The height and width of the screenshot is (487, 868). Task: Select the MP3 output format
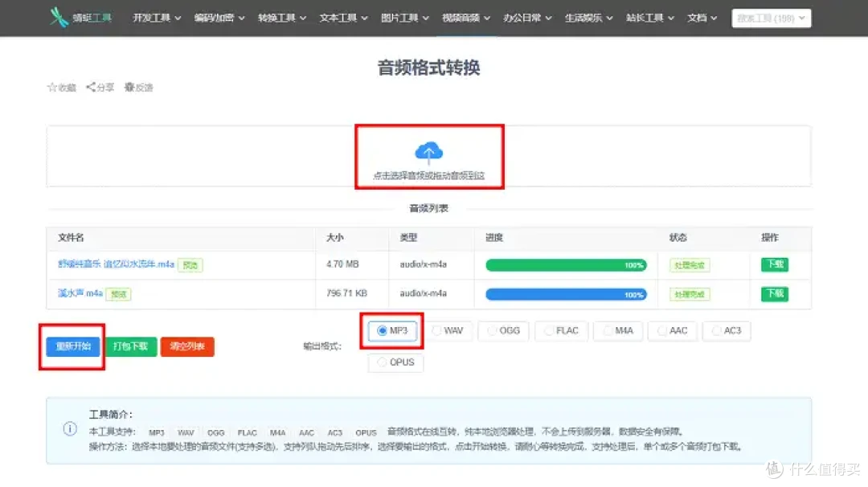coord(392,330)
